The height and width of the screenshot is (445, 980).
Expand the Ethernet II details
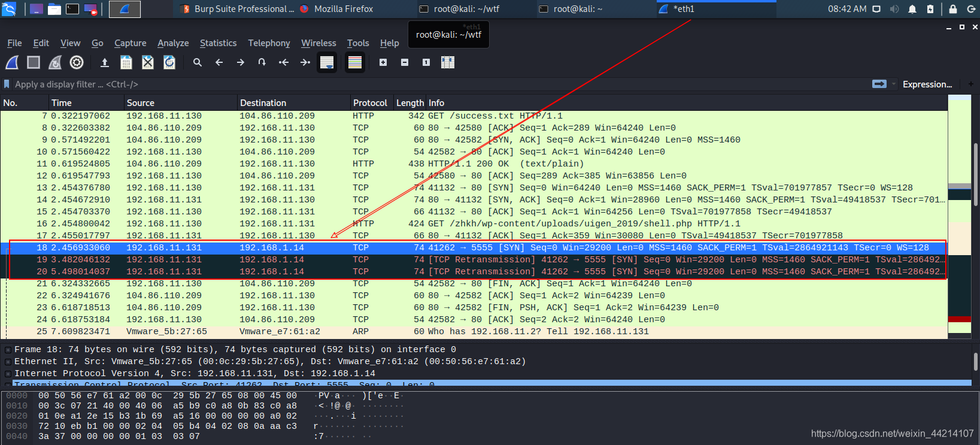coord(8,362)
